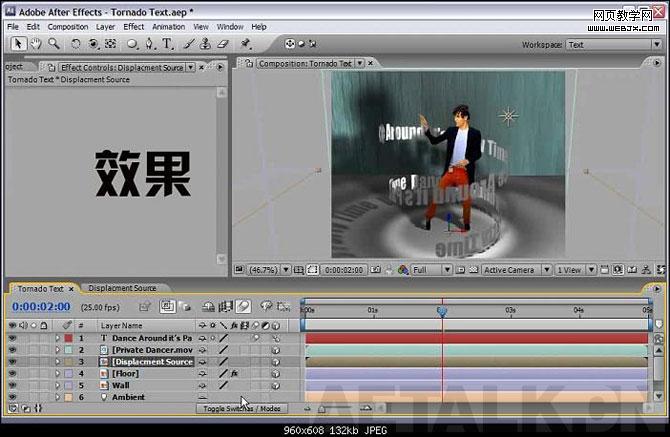The width and height of the screenshot is (670, 437).
Task: Click Toggle Transparency Grid in viewer
Action: tap(473, 270)
